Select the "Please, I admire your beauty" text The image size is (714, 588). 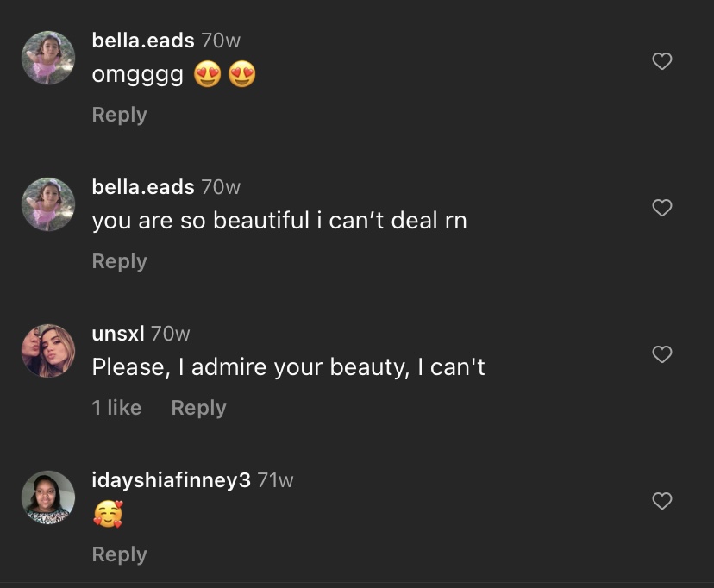tap(288, 367)
